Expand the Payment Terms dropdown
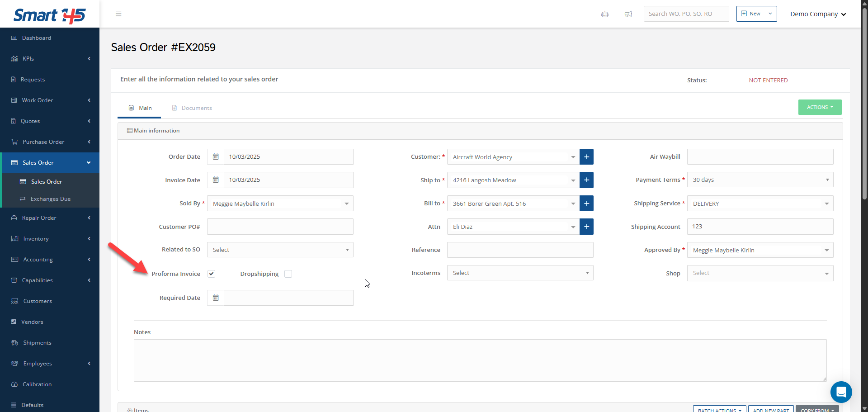Image resolution: width=868 pixels, height=412 pixels. 760,180
